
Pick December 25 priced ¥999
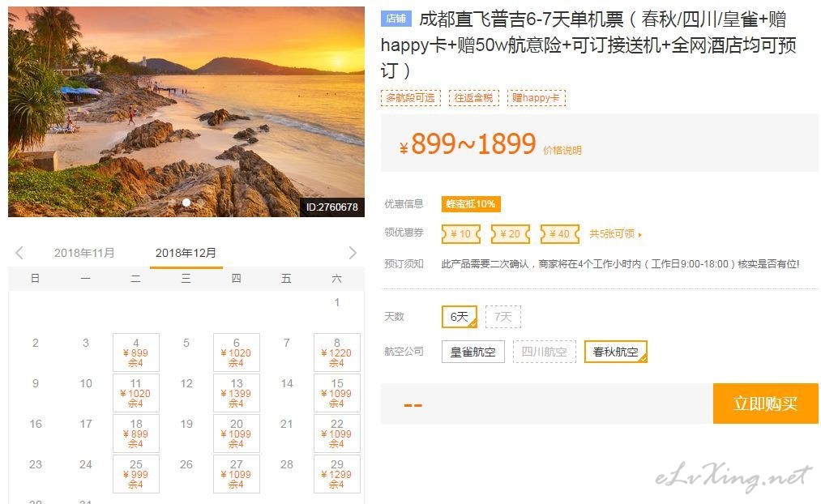click(136, 474)
